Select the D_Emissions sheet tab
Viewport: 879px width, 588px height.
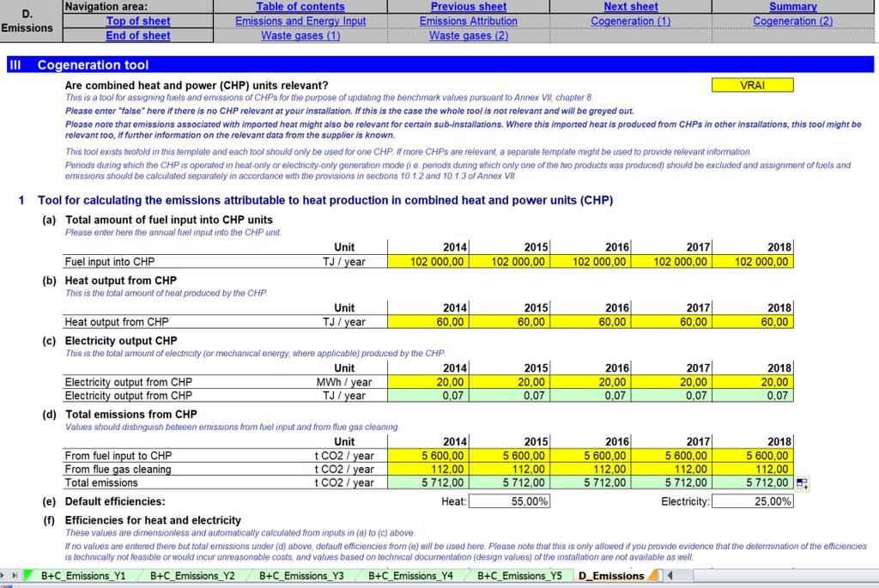coord(611,576)
